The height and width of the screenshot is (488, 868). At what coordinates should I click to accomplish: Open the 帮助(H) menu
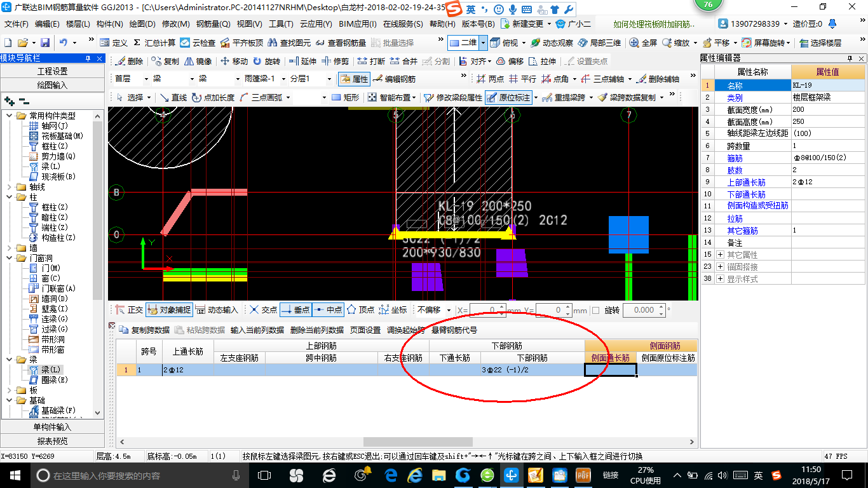point(442,24)
